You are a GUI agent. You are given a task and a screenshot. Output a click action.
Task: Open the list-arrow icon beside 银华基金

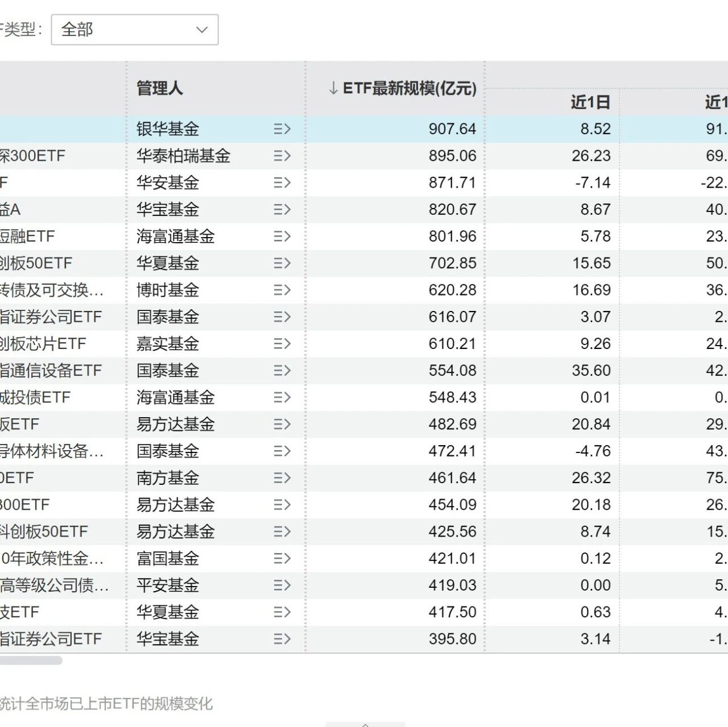pos(282,129)
